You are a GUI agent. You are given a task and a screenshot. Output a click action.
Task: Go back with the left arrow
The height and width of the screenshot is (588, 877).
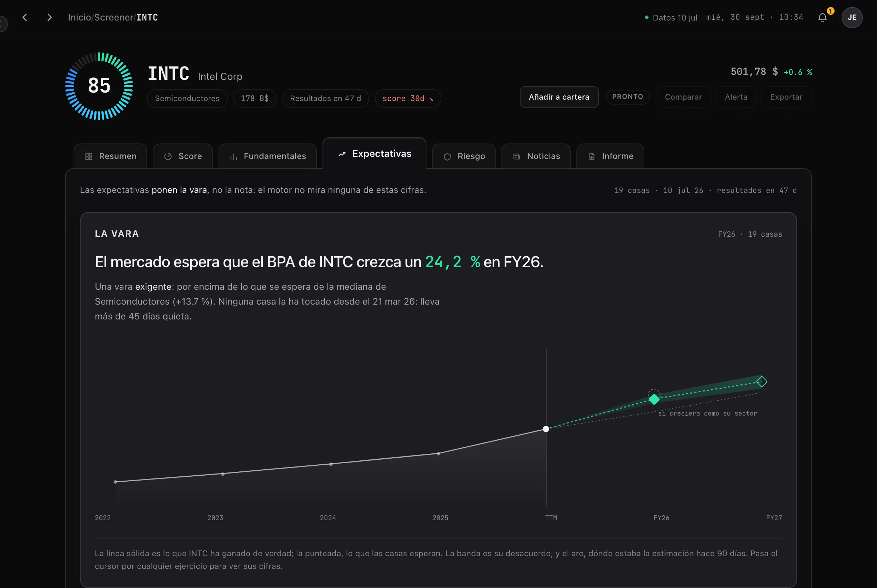(25, 17)
